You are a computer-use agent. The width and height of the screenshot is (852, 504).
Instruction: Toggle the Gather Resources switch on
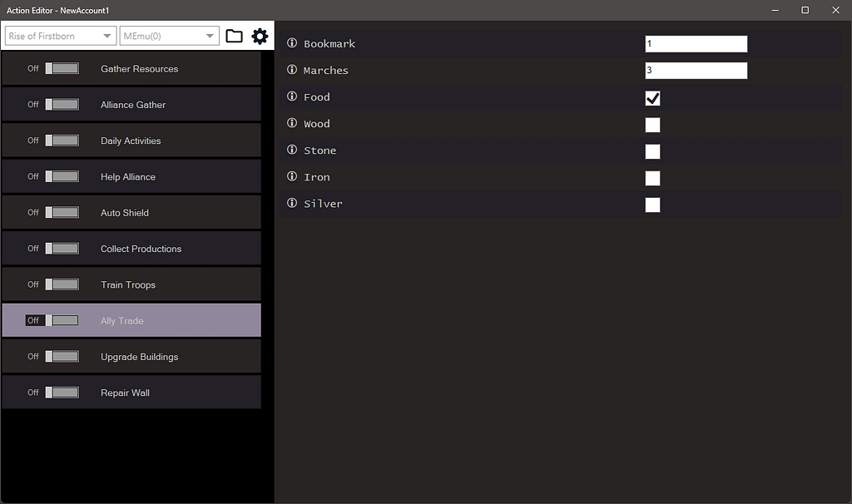point(62,68)
